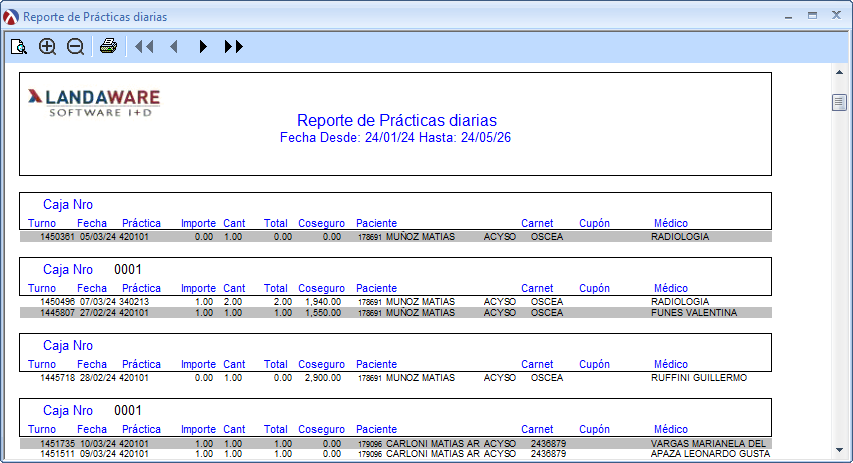Click coseguro value 1,550.00

click(x=323, y=313)
